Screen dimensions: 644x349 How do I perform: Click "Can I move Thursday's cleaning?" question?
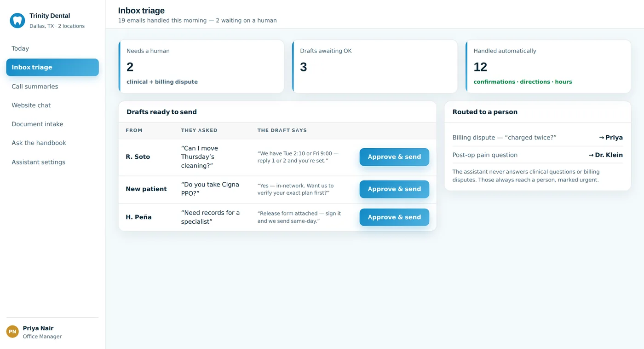200,157
